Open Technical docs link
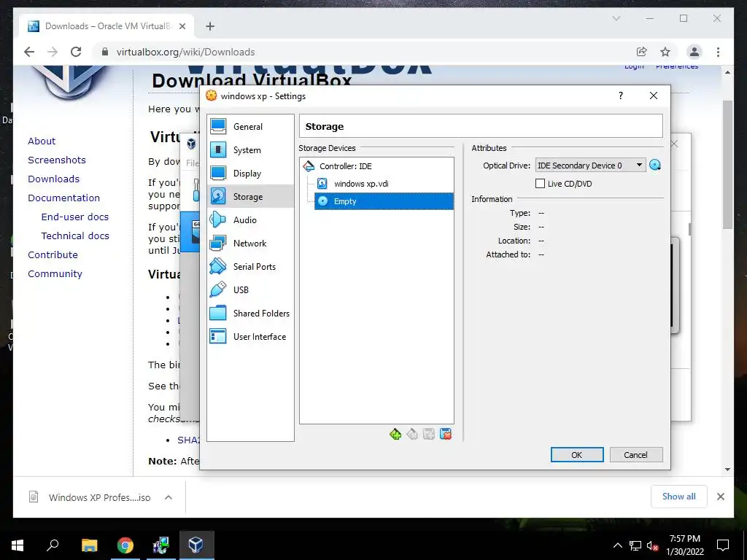Viewport: 747px width, 560px height. (x=75, y=236)
